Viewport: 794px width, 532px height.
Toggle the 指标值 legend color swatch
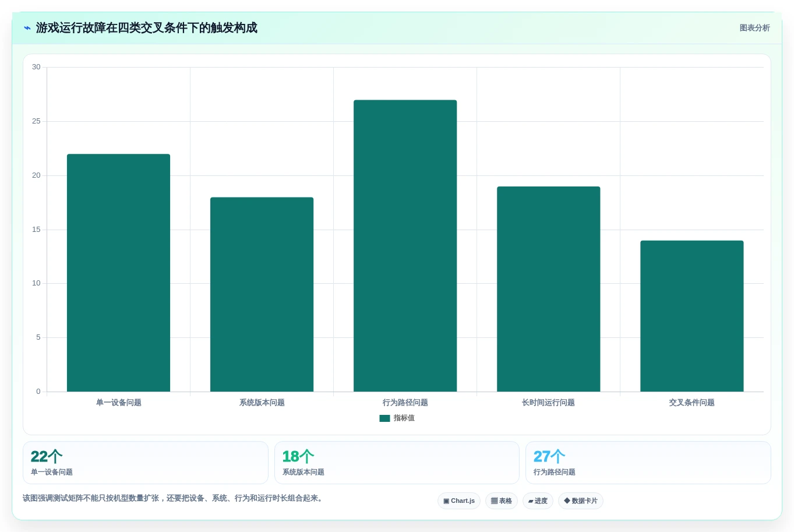[x=384, y=418]
